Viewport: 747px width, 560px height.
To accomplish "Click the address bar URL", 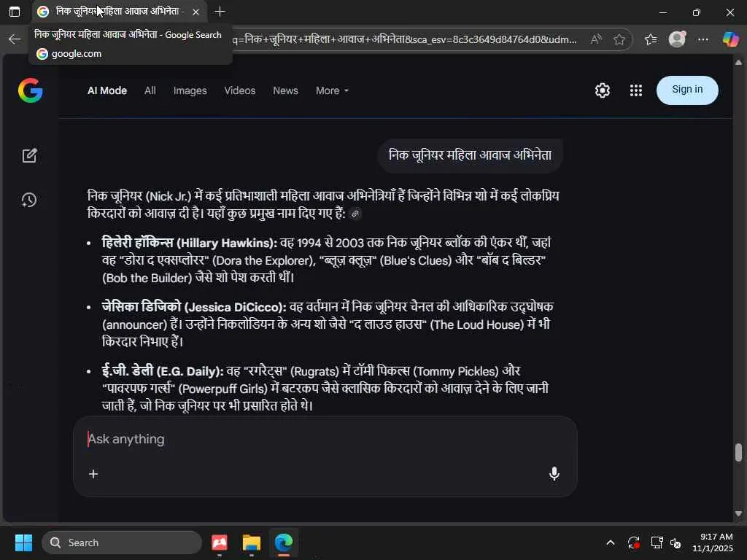I will [x=405, y=39].
